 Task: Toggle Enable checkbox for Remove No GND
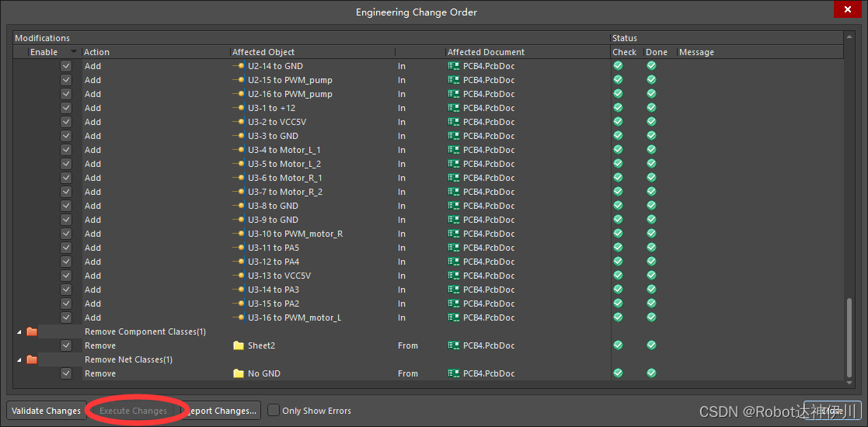(66, 373)
